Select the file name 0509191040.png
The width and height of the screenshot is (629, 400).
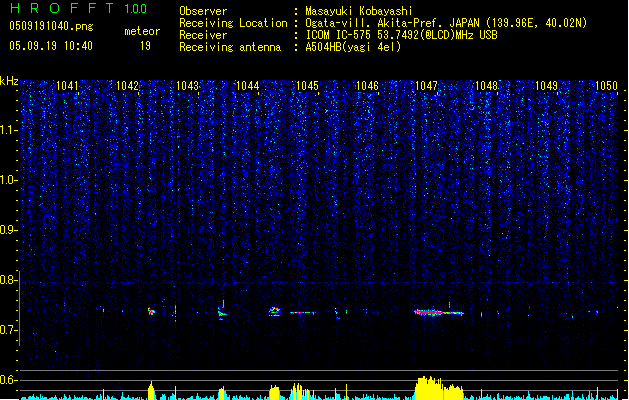point(51,26)
